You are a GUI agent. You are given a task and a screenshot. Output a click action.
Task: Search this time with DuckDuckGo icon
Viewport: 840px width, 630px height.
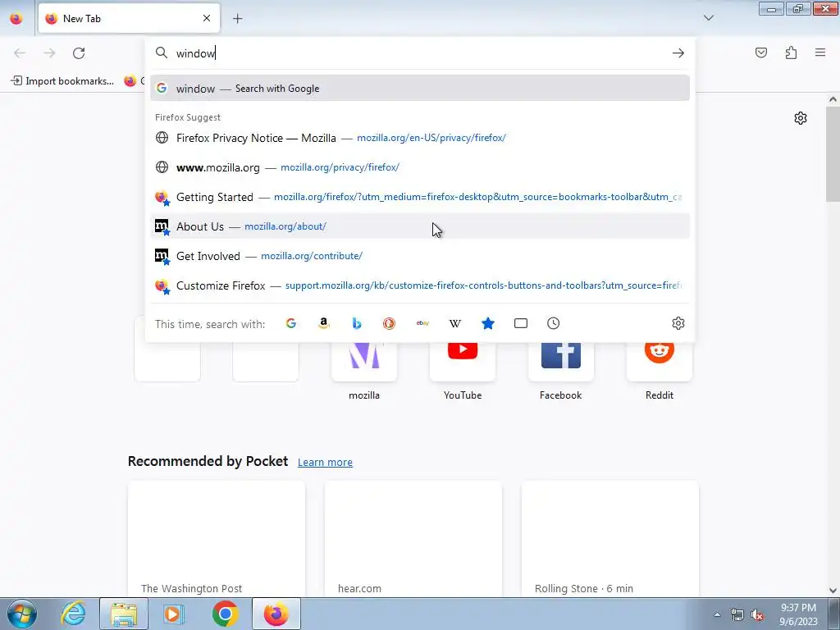(x=390, y=323)
